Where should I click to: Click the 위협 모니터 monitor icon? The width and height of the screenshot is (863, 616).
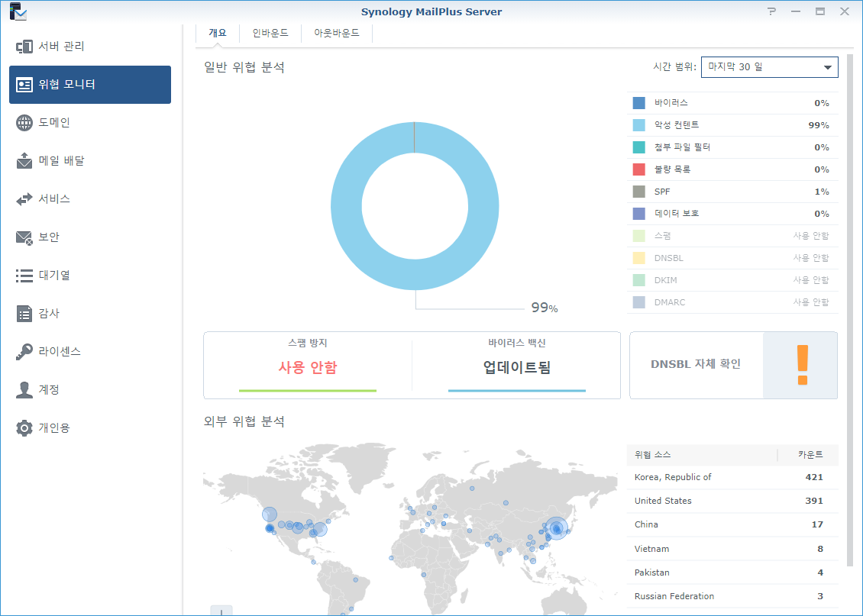tap(24, 85)
